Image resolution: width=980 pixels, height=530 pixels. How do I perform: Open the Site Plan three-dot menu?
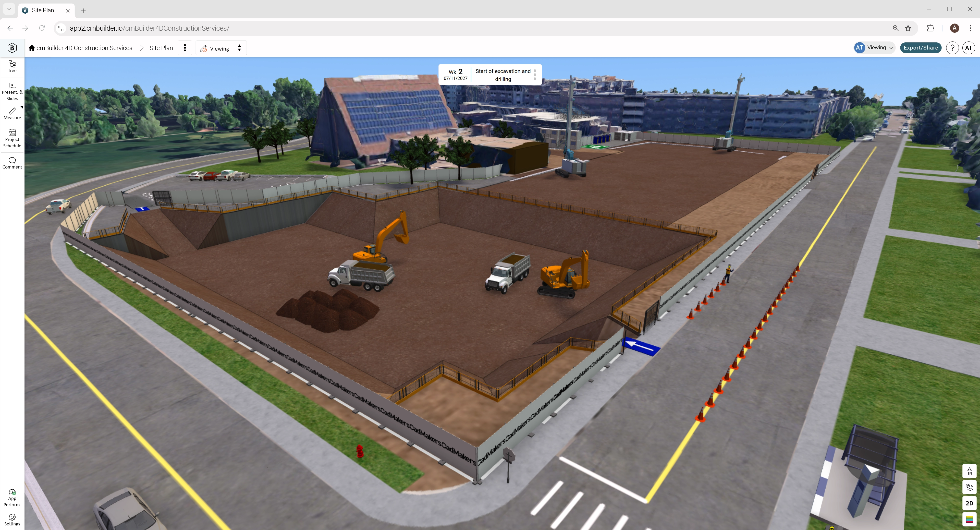(185, 48)
